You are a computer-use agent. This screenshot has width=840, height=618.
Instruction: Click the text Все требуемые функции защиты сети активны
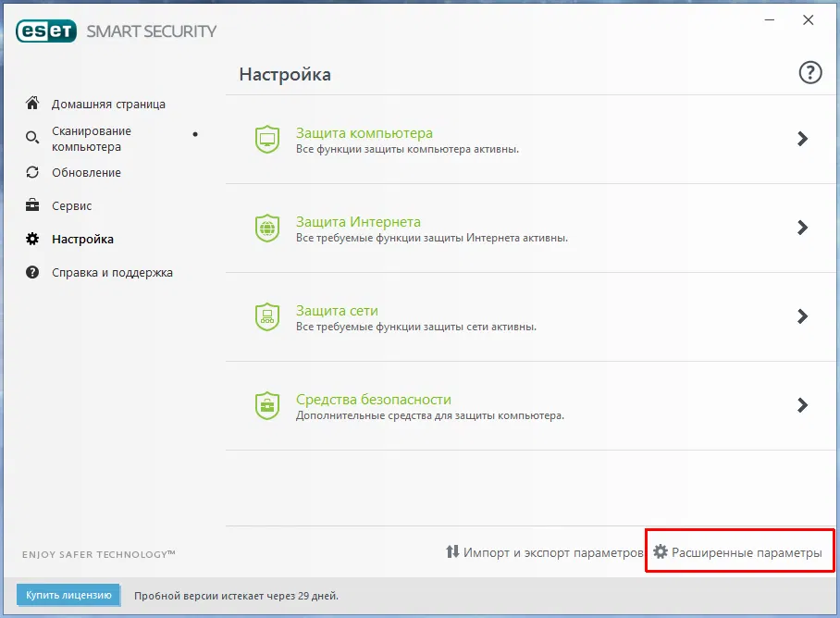(x=415, y=327)
